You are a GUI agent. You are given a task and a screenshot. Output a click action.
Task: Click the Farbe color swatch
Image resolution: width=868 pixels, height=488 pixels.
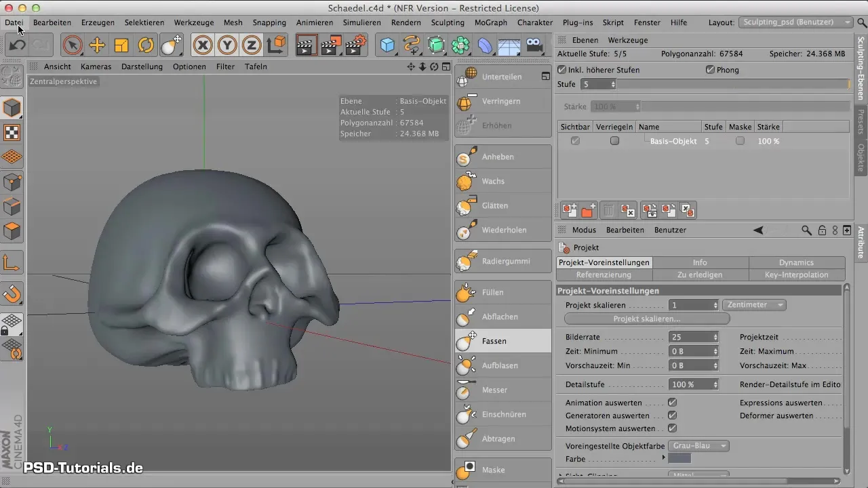pyautogui.click(x=679, y=459)
